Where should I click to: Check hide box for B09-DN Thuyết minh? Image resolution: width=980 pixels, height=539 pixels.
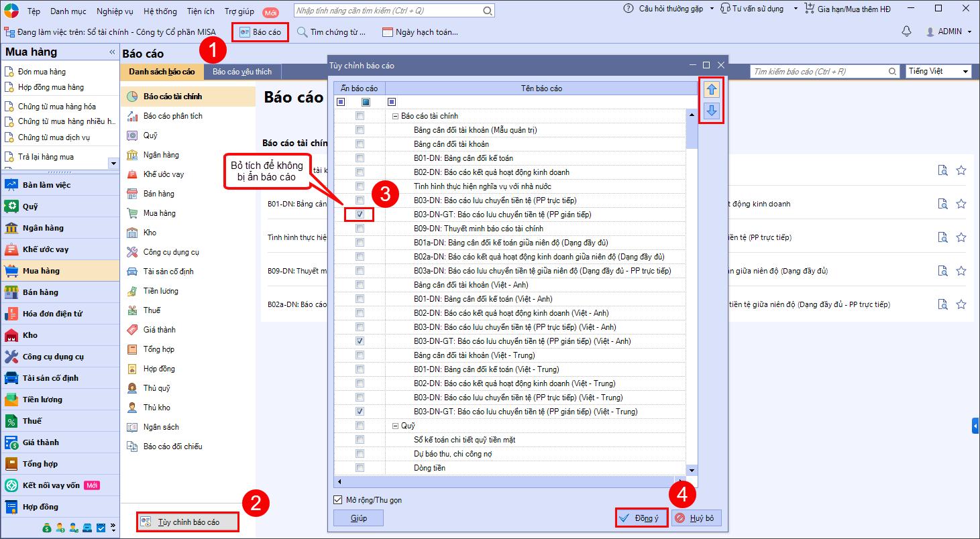click(360, 229)
